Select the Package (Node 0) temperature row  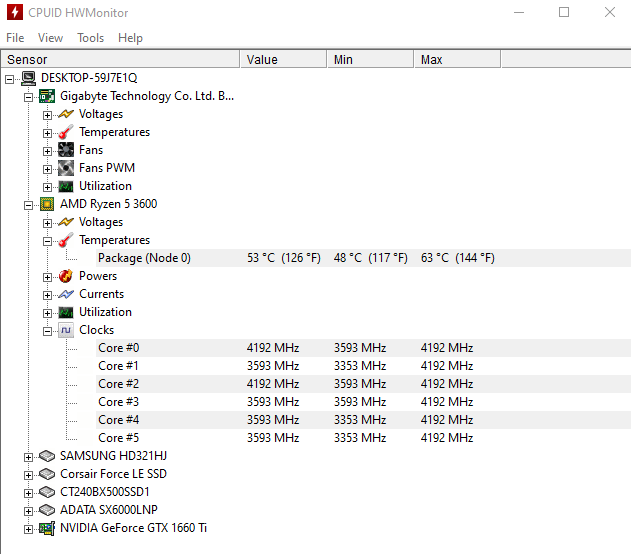click(363, 258)
